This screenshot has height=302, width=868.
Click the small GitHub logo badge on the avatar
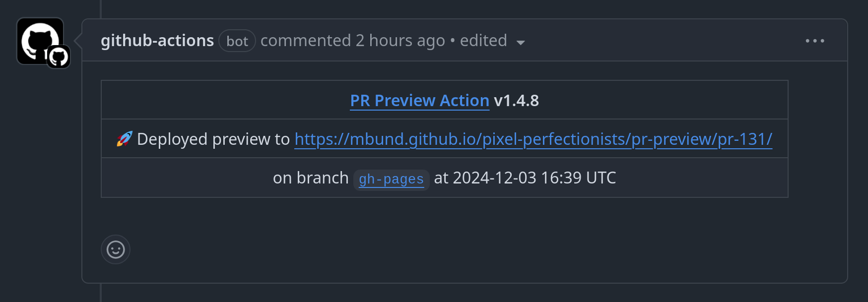[59, 57]
